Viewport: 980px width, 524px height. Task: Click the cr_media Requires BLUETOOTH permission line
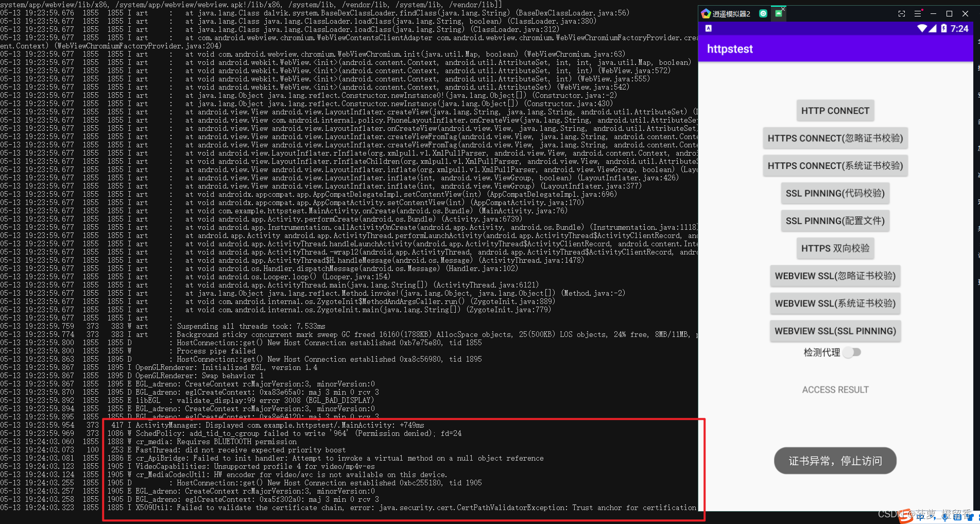pyautogui.click(x=148, y=442)
